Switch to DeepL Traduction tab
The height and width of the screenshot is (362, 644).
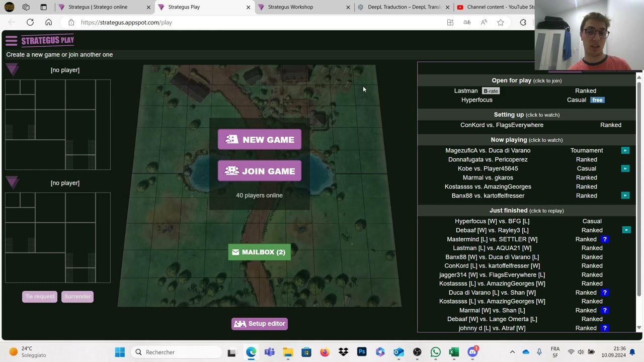(x=404, y=7)
